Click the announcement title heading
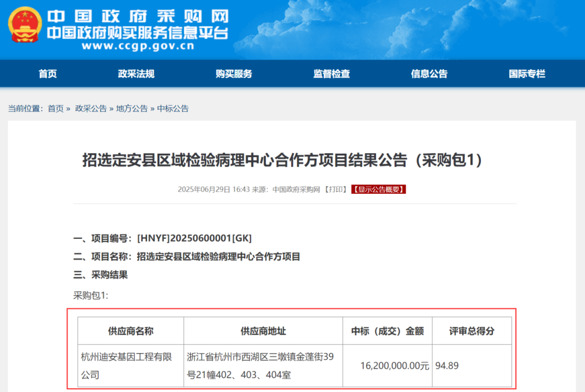585x392 pixels. 282,160
